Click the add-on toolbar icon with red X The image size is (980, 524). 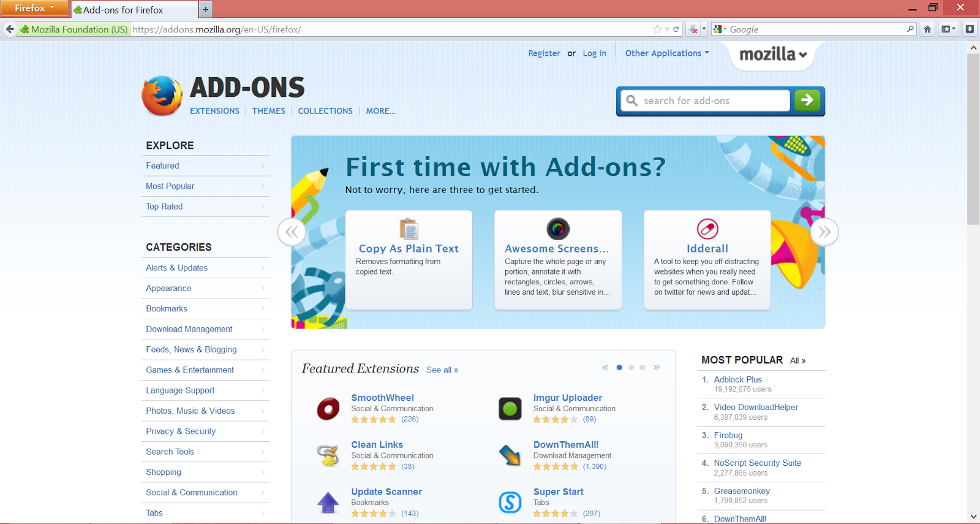693,29
